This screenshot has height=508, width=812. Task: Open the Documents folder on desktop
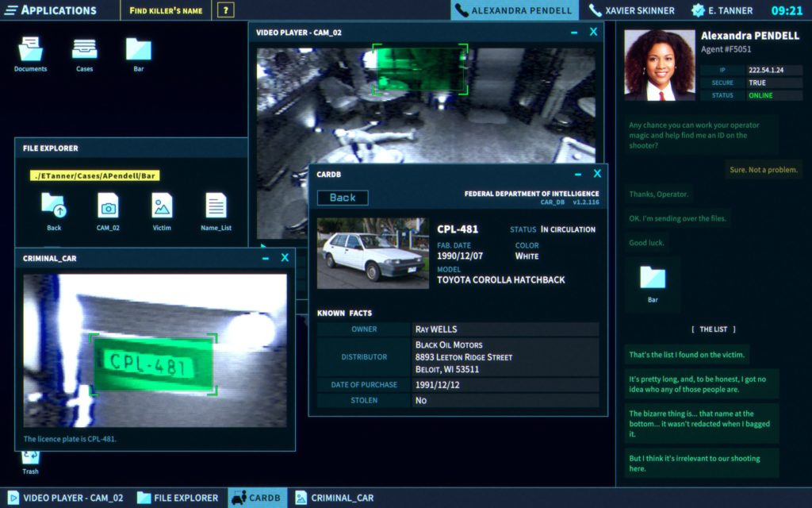(30, 52)
